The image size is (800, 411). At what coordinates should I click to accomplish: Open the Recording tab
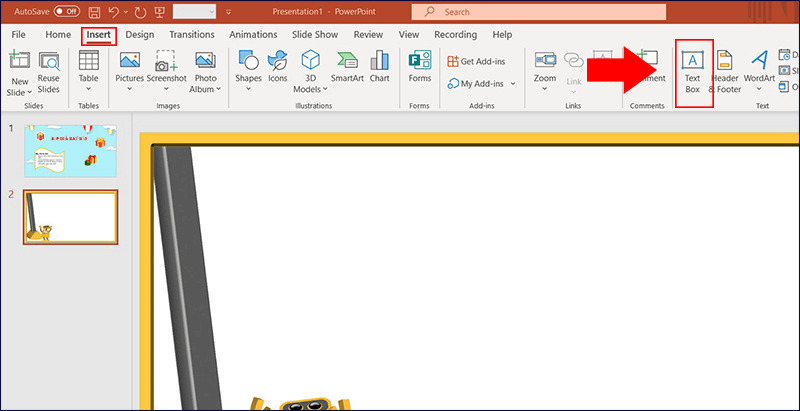456,35
